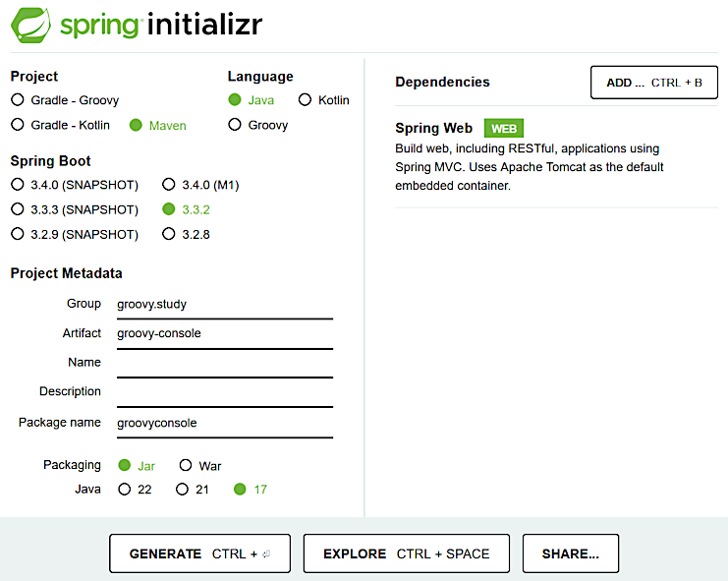Set Java version to 22
The height and width of the screenshot is (581, 728).
(x=136, y=489)
